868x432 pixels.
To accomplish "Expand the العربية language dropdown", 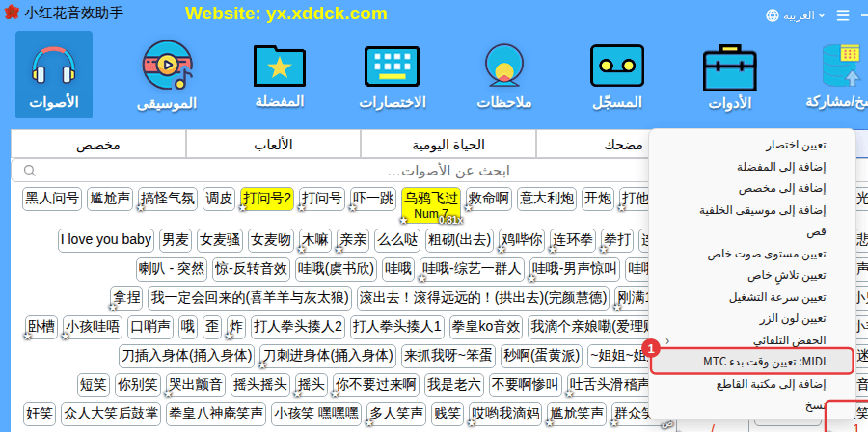I will point(803,15).
